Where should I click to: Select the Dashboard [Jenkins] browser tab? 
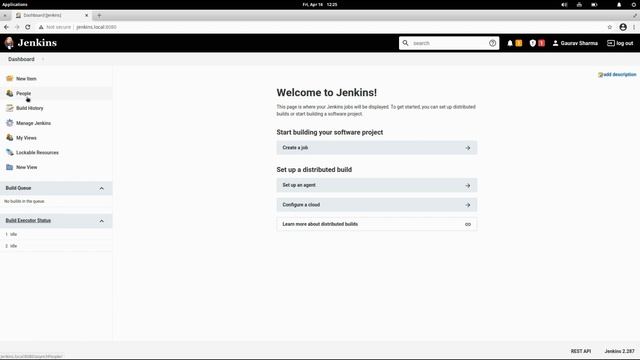click(x=51, y=16)
